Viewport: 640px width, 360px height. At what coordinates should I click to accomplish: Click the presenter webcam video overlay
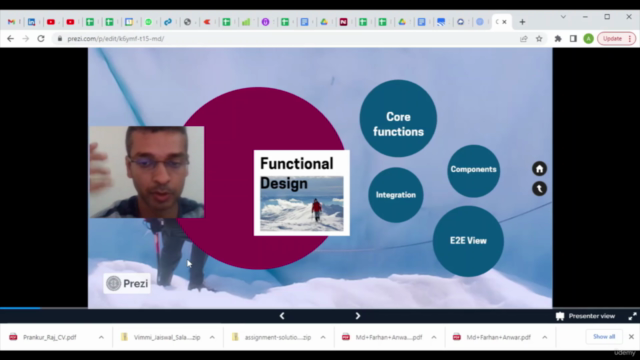147,172
